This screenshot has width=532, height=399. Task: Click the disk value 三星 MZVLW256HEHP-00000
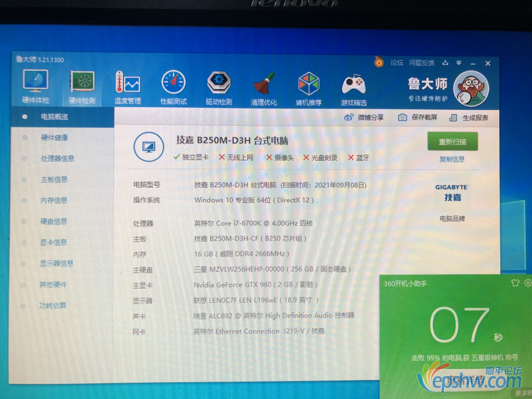coord(272,270)
